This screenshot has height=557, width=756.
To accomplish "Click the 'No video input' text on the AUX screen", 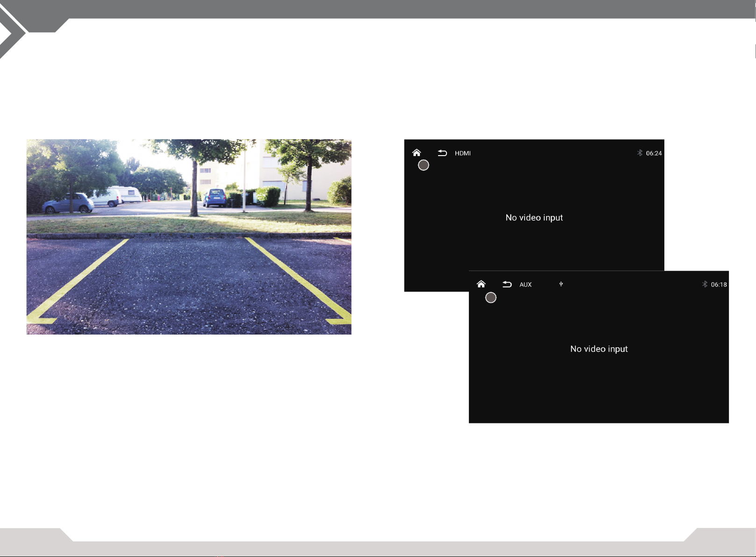I will [599, 349].
